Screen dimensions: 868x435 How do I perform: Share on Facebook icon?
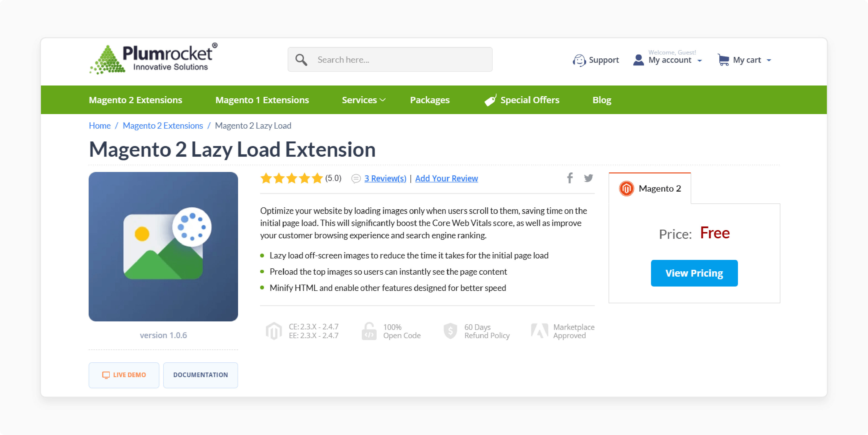pyautogui.click(x=570, y=178)
